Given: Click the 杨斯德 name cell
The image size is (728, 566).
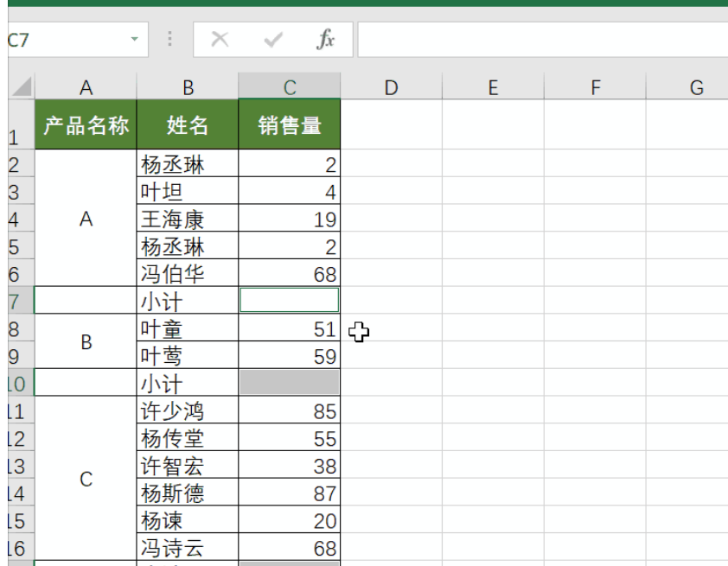Looking at the screenshot, I should point(188,493).
